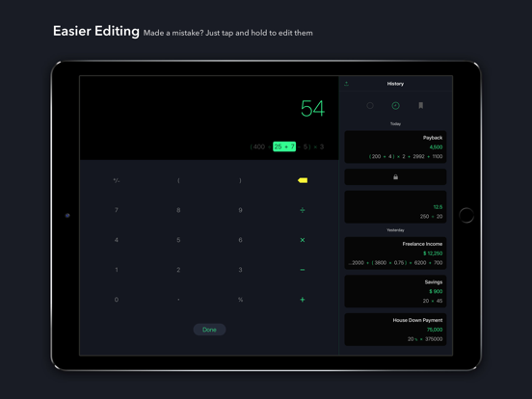
Task: Tap the Done button
Action: [209, 330]
